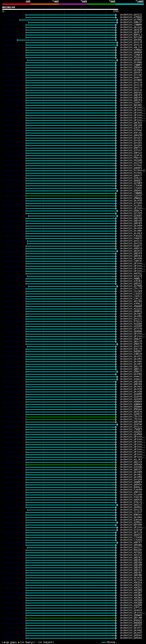Click hit label UniRef100_P36181
This screenshot has width=146, height=644.
pos(131,236)
